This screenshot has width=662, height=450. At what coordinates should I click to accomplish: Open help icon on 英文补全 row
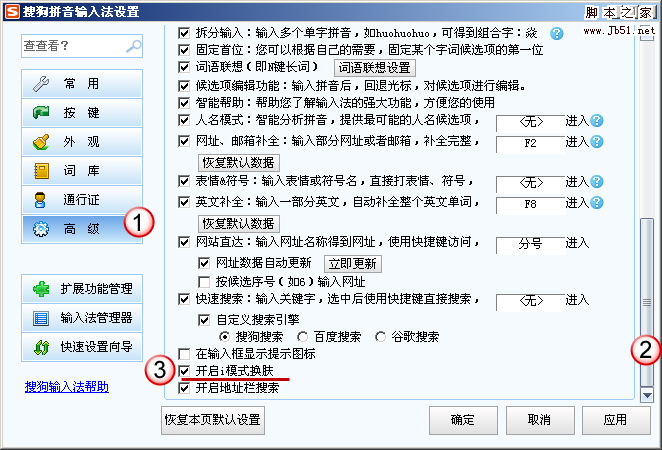(597, 203)
